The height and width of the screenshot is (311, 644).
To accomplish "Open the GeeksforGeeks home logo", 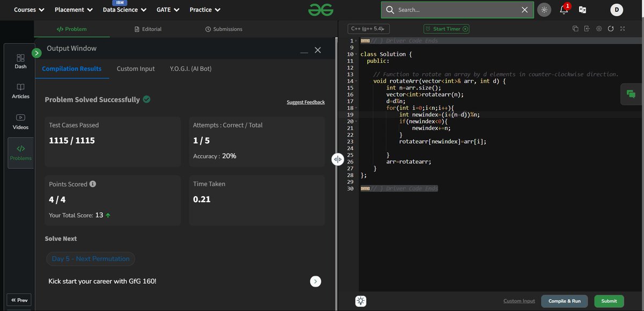I will (x=321, y=10).
